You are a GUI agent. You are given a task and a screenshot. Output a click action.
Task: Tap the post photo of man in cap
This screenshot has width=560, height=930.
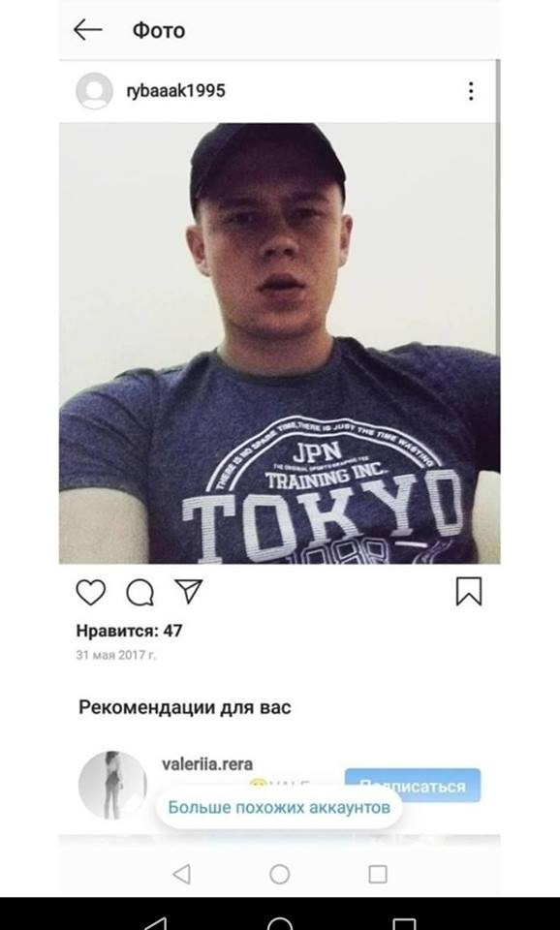(x=279, y=343)
